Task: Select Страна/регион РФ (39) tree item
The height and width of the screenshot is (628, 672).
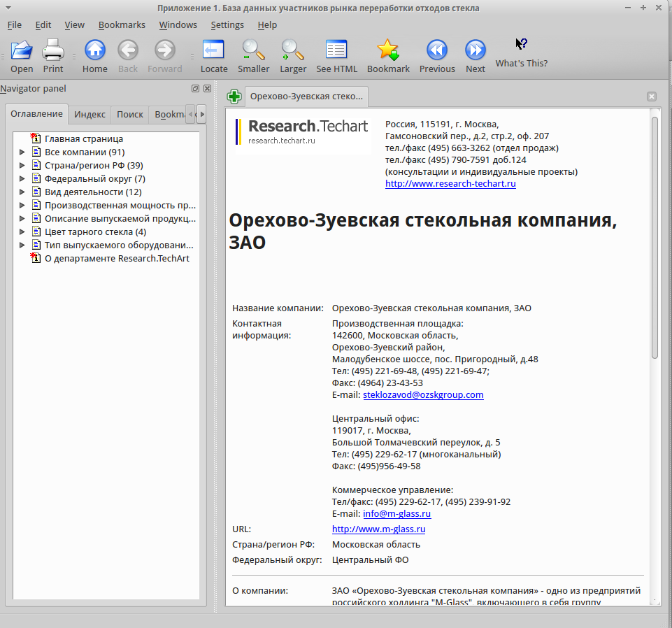Action: pyautogui.click(x=94, y=166)
